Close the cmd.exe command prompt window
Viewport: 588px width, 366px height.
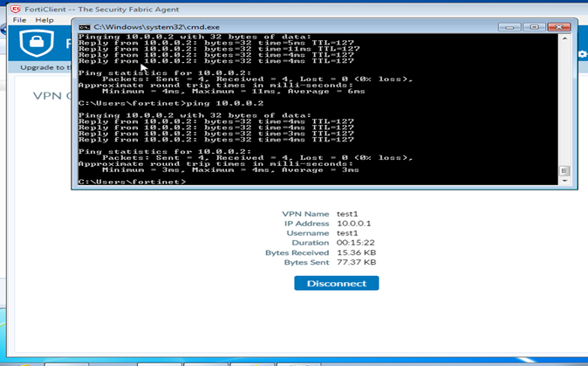(558, 27)
